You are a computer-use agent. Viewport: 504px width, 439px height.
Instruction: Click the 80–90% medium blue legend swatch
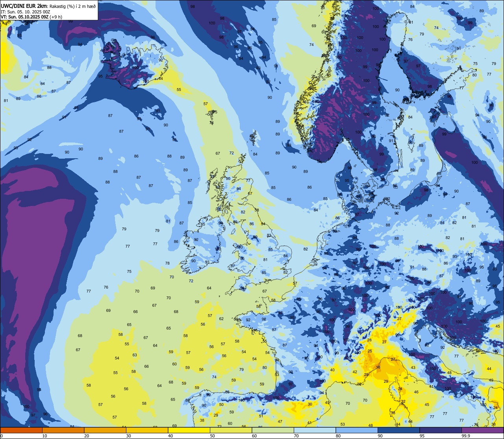(357, 430)
